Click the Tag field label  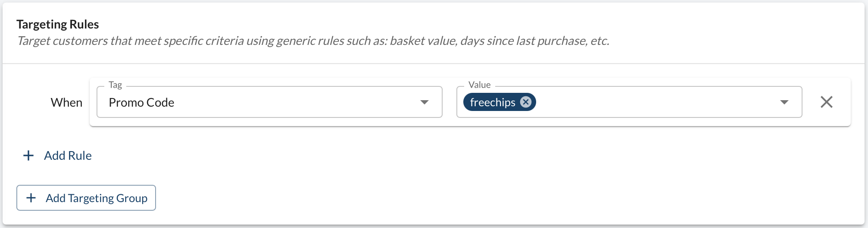click(x=115, y=85)
